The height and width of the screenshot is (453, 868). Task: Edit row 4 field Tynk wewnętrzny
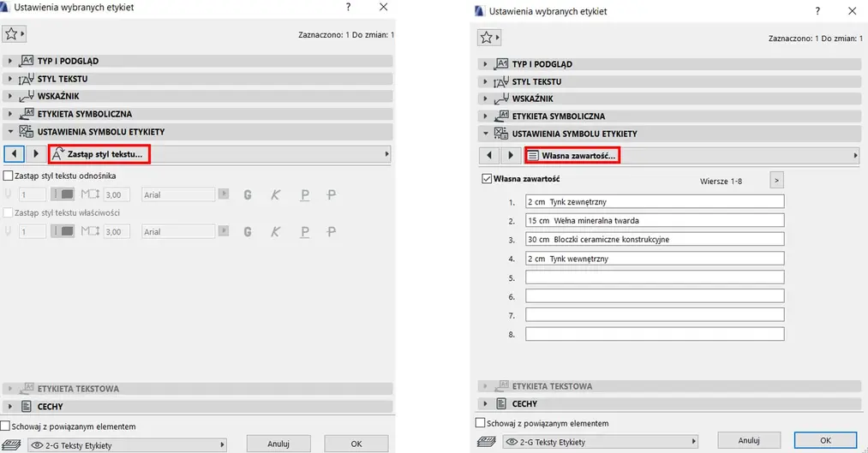655,259
